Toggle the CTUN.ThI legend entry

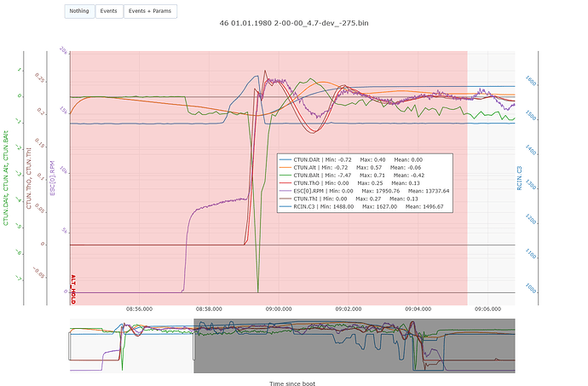(365, 199)
